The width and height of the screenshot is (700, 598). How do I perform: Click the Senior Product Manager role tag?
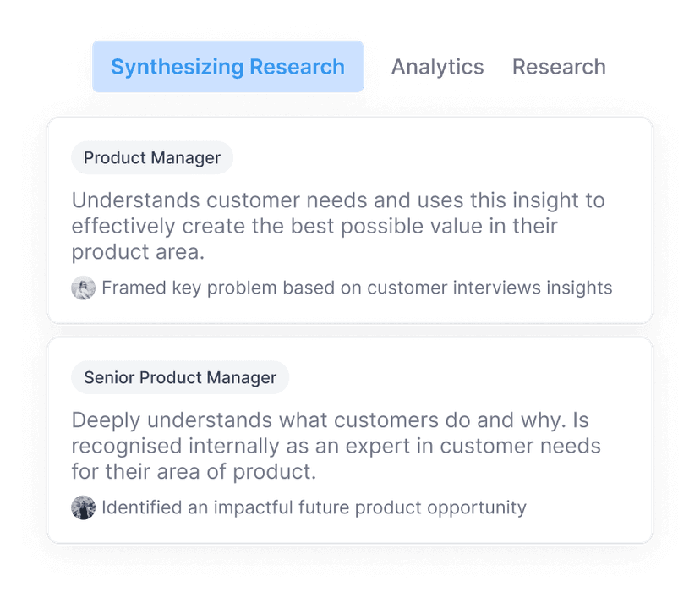(180, 377)
